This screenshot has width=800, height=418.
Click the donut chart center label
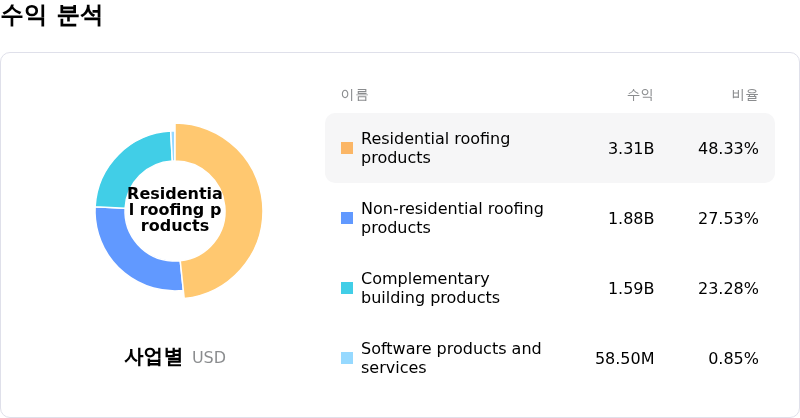pos(175,210)
